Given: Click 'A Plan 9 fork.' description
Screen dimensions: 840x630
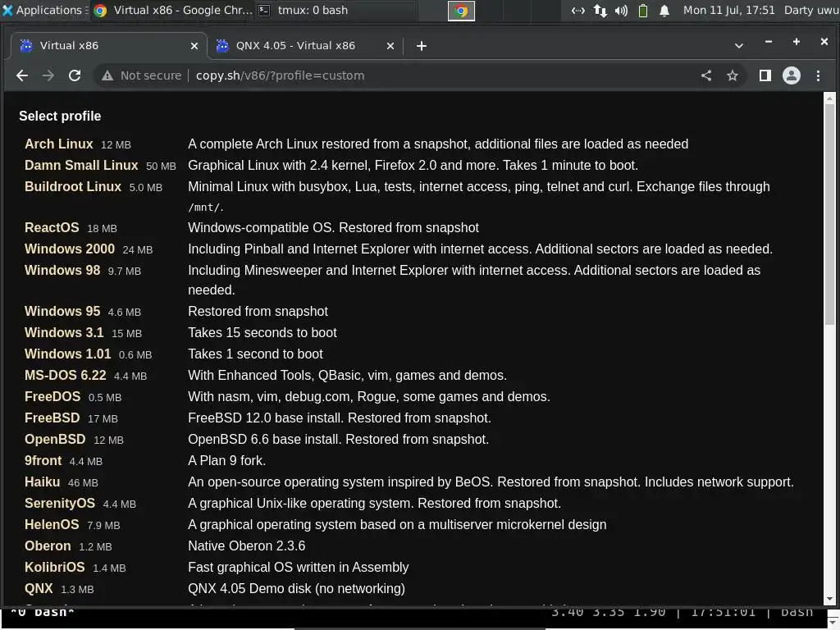Looking at the screenshot, I should pyautogui.click(x=226, y=461).
